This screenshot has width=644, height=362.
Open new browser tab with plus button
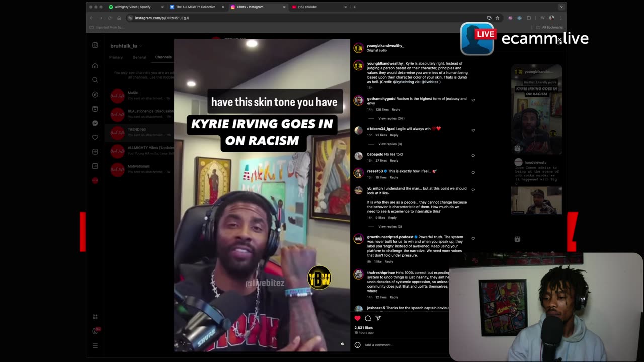355,7
